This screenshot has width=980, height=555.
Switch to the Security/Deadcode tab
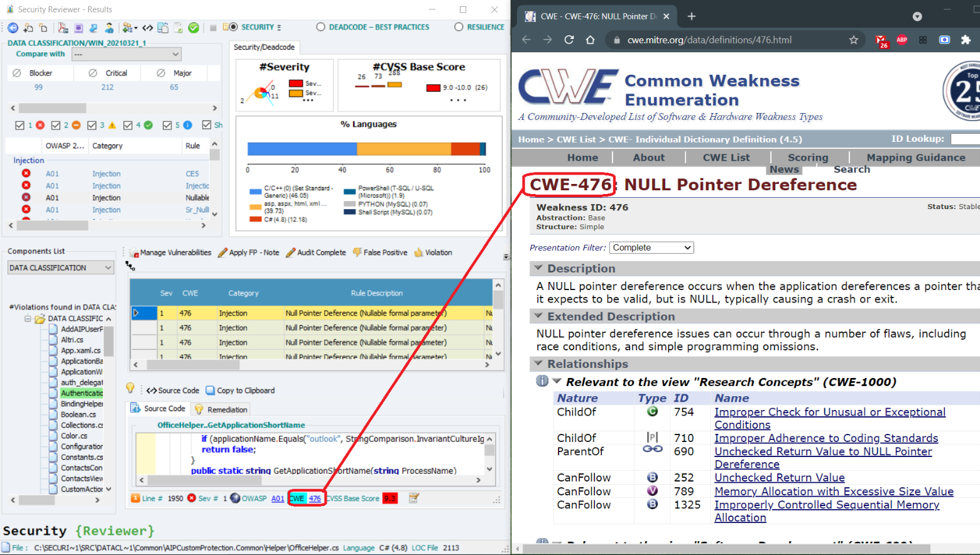tap(264, 47)
